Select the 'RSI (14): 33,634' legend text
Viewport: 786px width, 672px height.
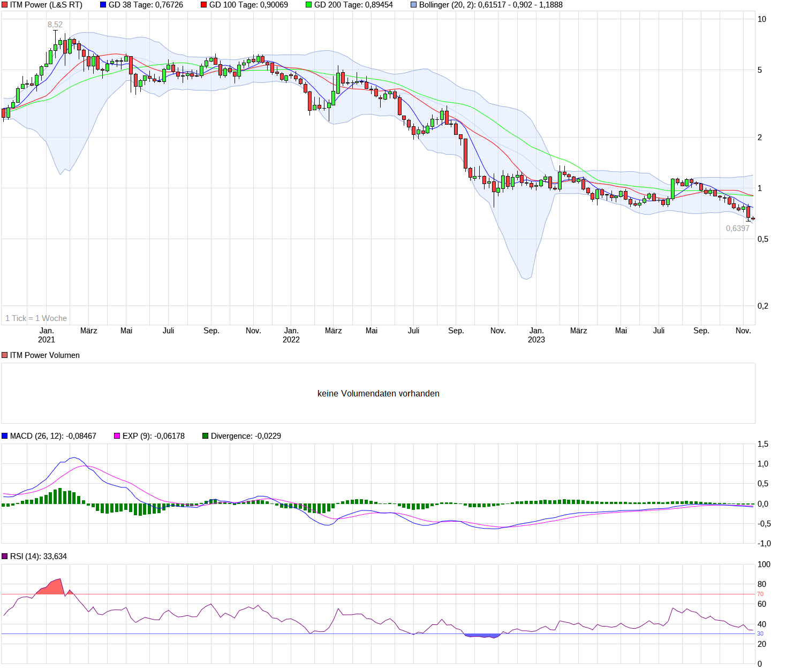tap(39, 556)
